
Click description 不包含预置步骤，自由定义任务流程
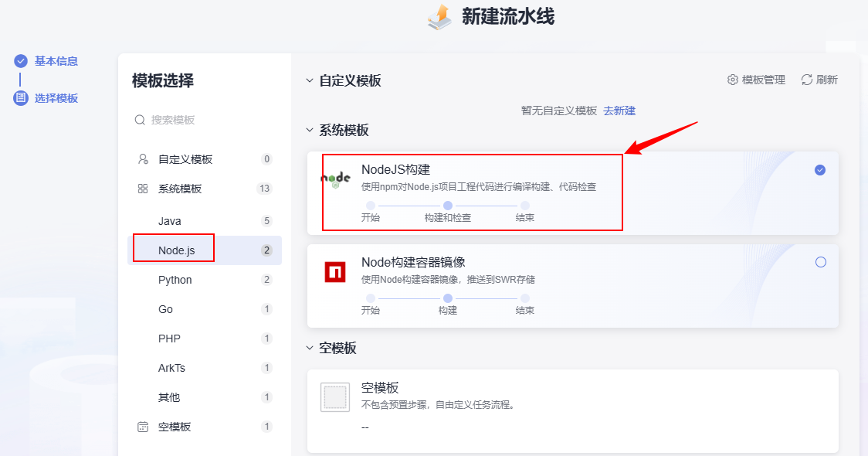pyautogui.click(x=439, y=405)
